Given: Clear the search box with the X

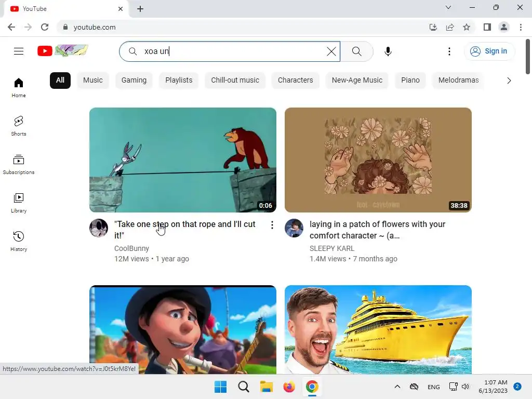Looking at the screenshot, I should click(x=331, y=51).
